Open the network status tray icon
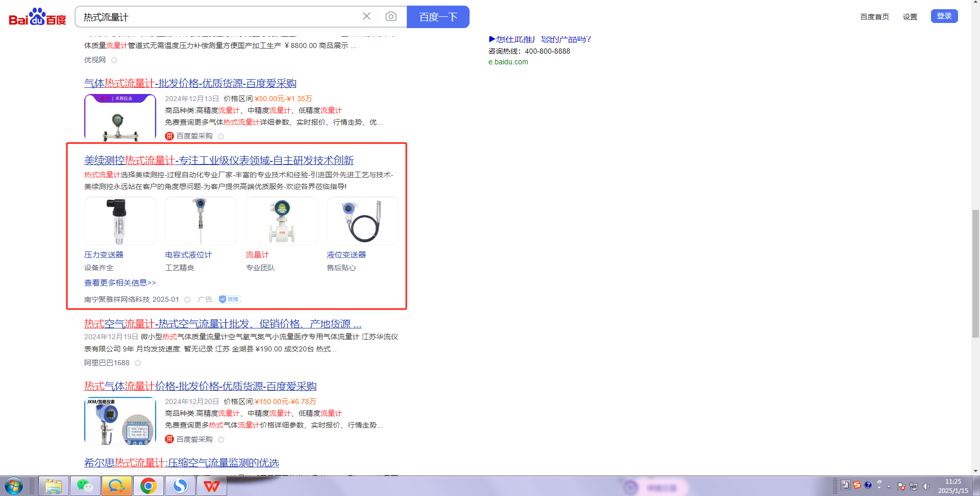 914,486
